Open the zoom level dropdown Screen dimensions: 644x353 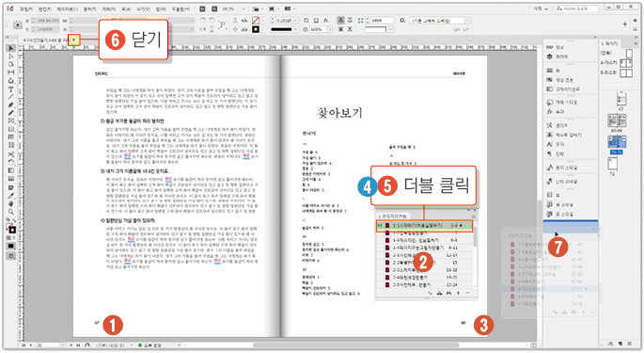(243, 8)
